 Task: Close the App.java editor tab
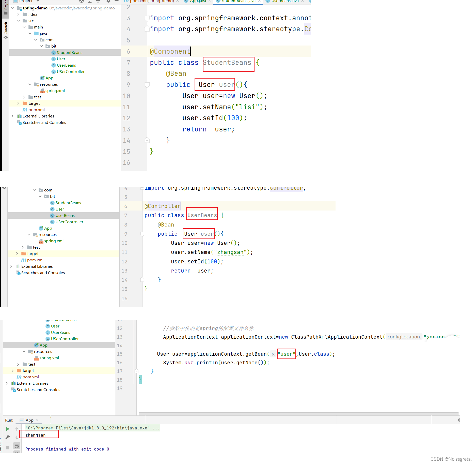210,1
